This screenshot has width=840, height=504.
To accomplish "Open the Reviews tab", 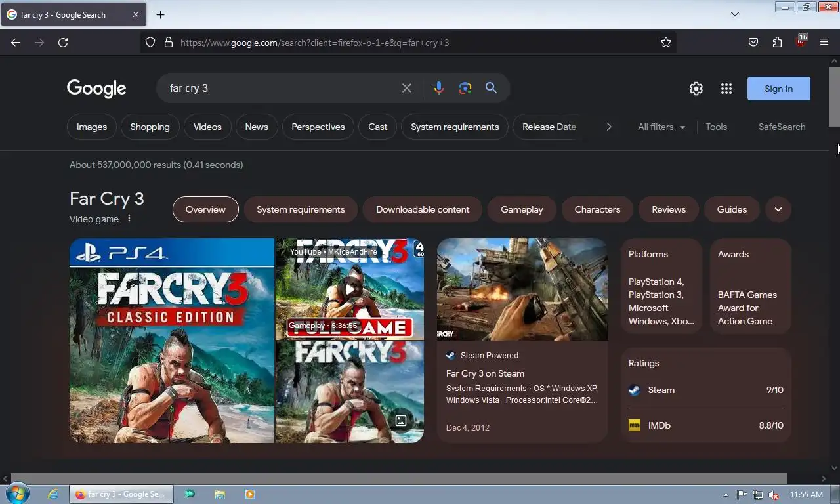I will [669, 209].
